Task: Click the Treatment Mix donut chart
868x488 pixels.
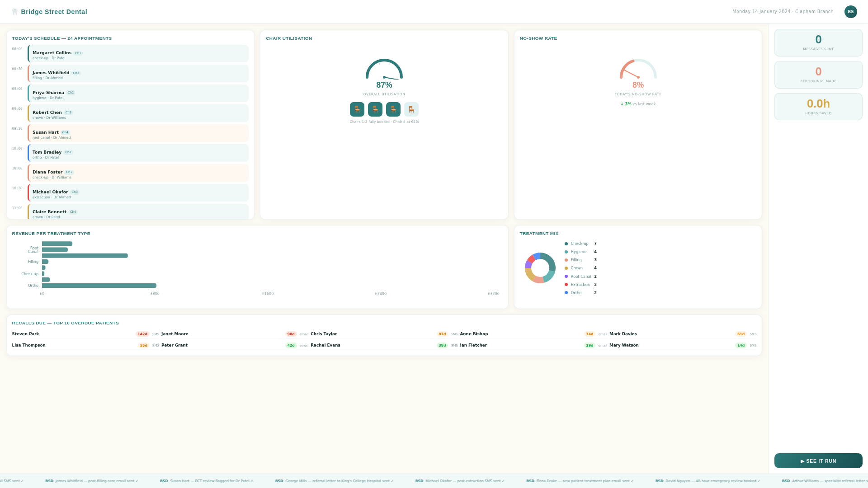Action: pos(540,268)
